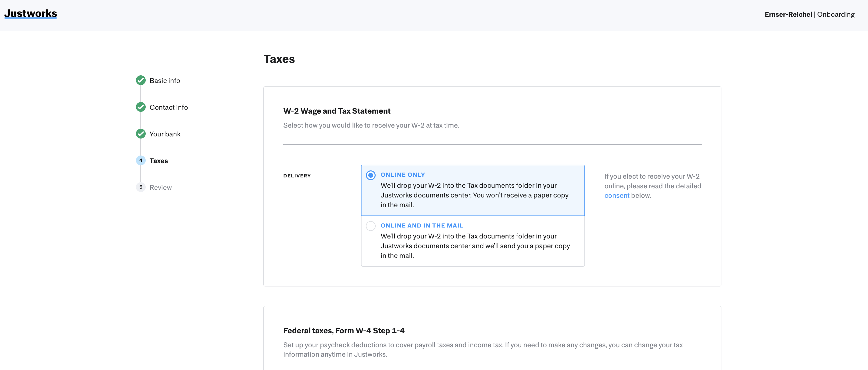Click the Justworks logo
This screenshot has width=868, height=370.
click(x=31, y=14)
